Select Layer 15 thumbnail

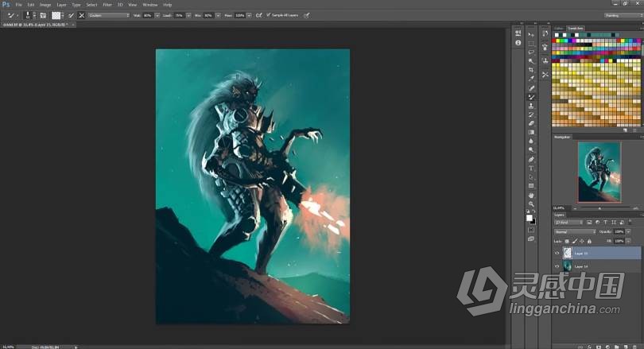point(567,253)
